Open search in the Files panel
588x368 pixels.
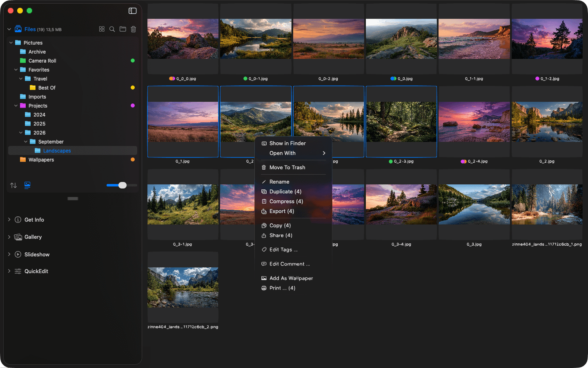[112, 29]
